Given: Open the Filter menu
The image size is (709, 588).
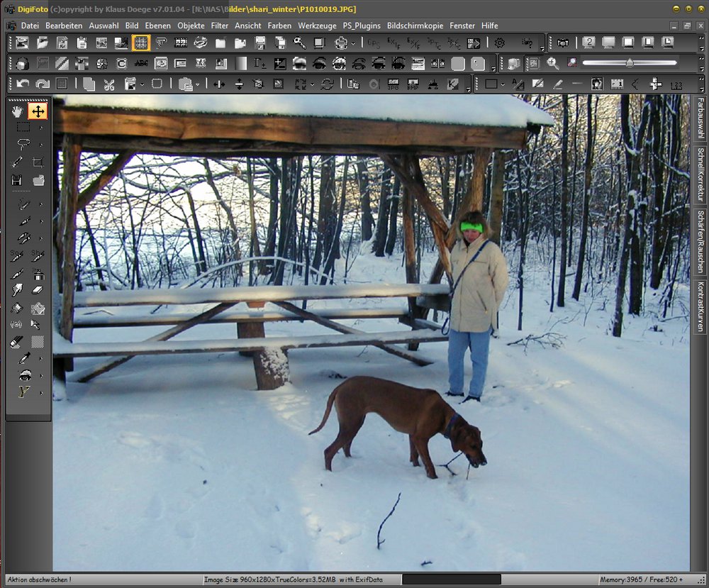Looking at the screenshot, I should pos(220,26).
